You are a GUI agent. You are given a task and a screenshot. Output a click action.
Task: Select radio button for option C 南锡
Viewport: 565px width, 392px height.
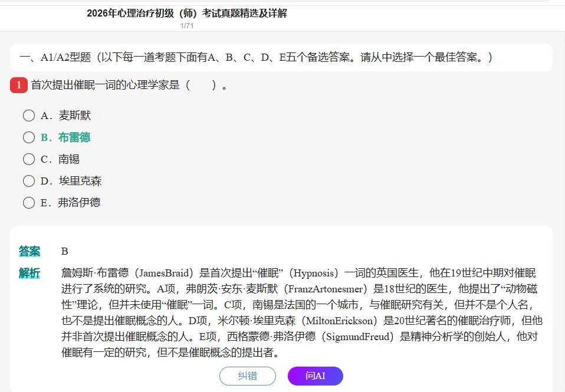click(x=29, y=159)
